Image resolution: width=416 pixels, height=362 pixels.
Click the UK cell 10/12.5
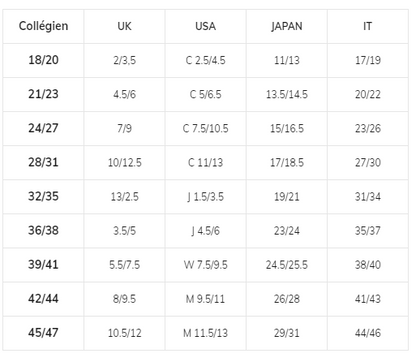click(x=124, y=162)
